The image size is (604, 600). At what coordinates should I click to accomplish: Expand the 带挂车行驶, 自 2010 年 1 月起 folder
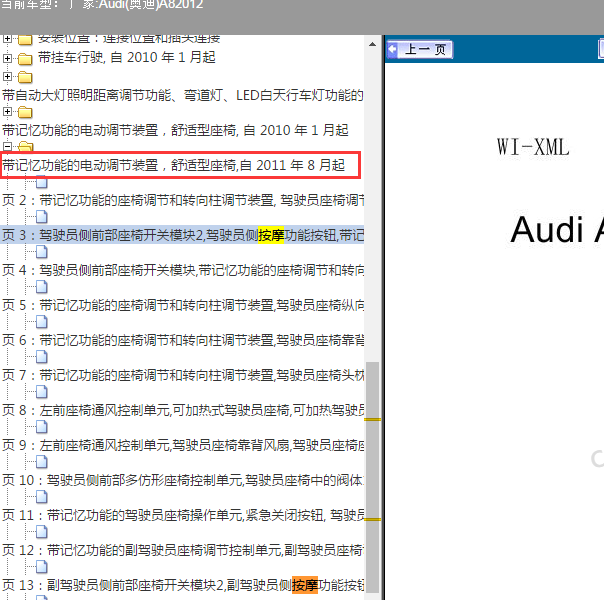tap(7, 58)
